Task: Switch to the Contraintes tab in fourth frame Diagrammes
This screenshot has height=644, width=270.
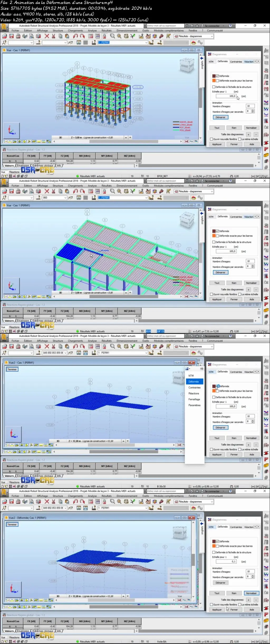Action: pyautogui.click(x=236, y=527)
